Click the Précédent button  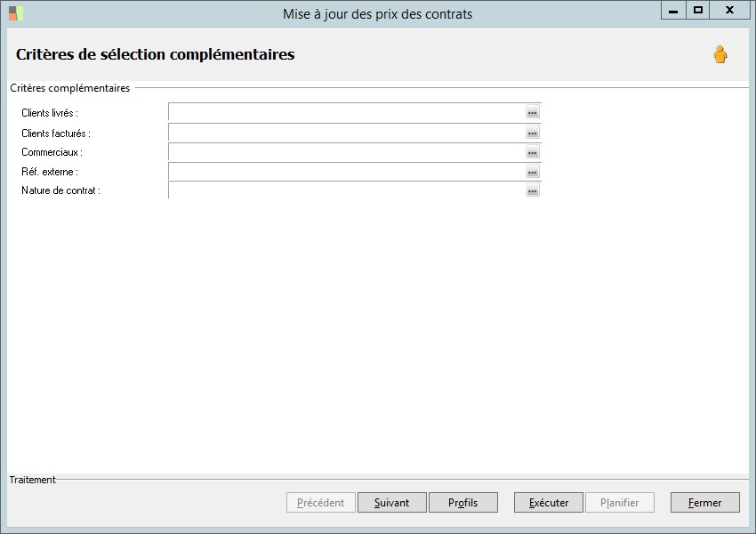(x=321, y=503)
